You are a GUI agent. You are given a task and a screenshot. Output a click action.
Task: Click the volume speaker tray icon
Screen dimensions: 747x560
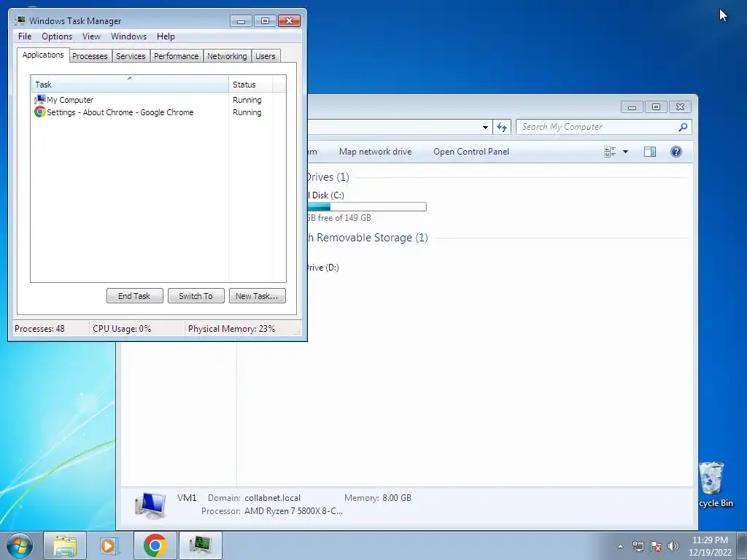(x=673, y=546)
